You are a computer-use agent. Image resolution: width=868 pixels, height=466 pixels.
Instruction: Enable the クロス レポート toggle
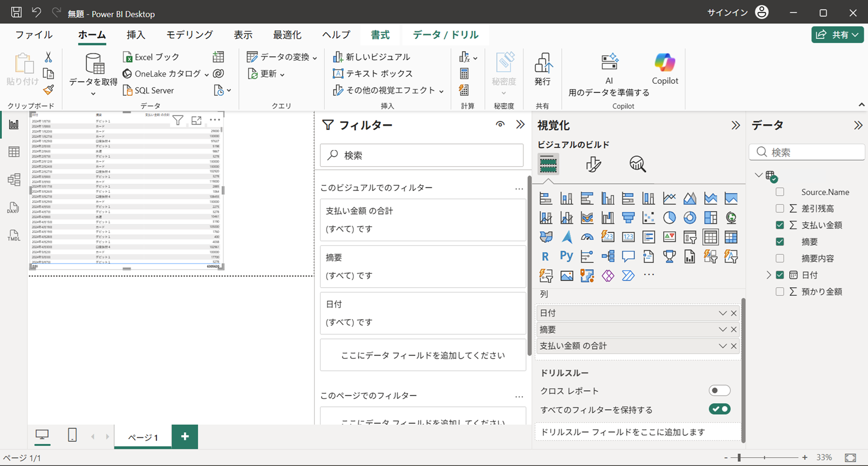[719, 390]
